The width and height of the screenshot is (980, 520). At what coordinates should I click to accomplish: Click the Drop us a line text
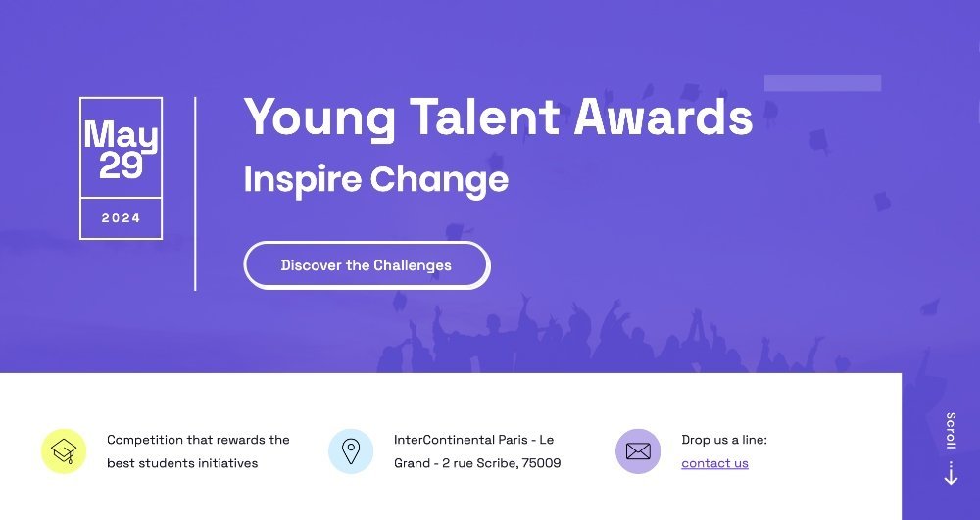click(724, 440)
